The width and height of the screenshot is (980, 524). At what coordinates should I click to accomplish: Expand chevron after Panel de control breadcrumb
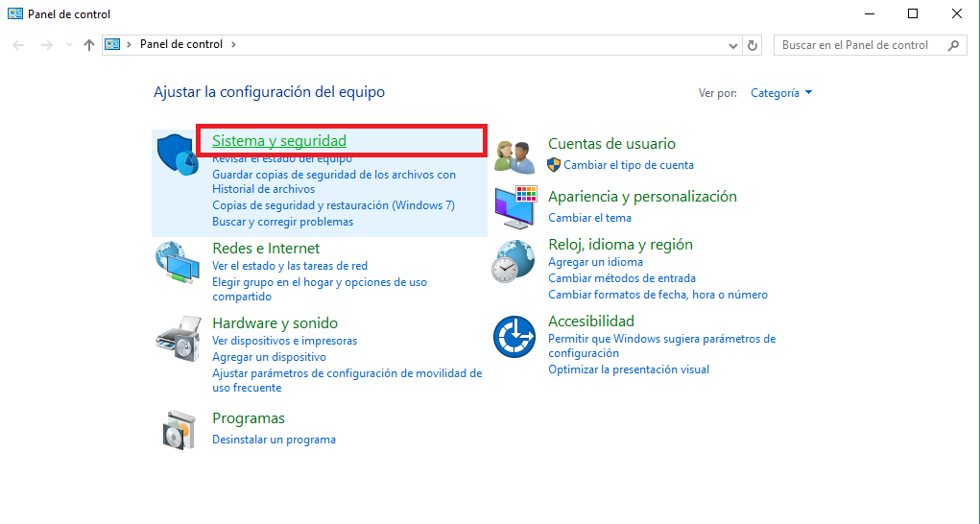click(x=234, y=44)
